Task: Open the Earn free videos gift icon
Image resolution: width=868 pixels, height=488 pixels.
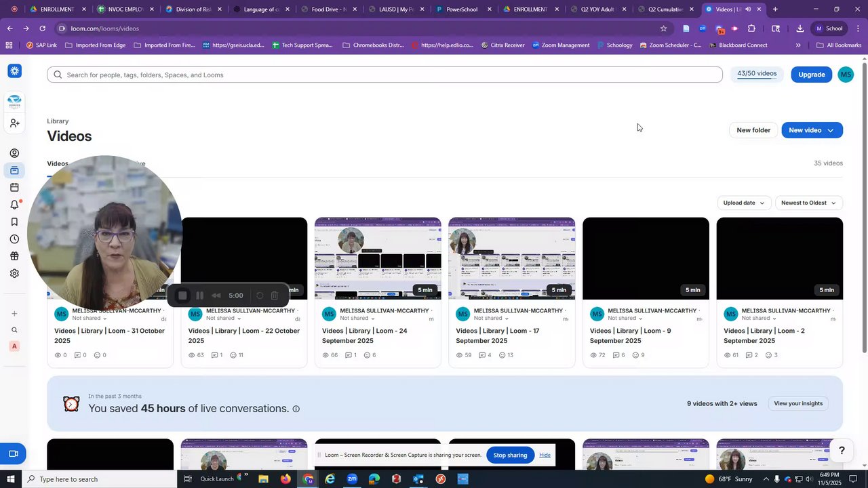Action: 14,256
